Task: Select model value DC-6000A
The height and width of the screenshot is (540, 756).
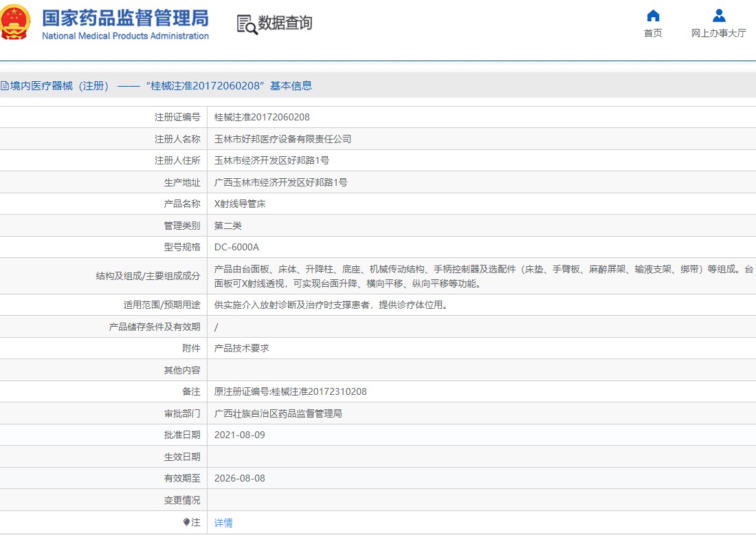Action: coord(236,247)
